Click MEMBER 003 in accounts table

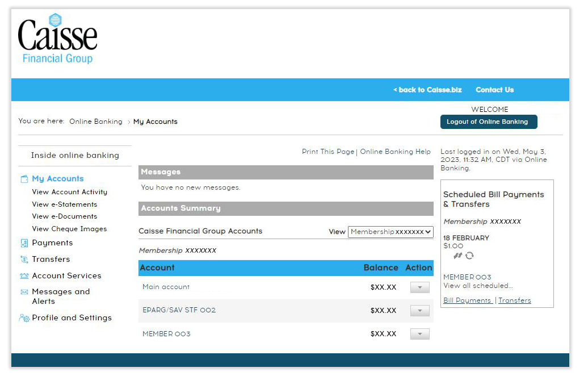pyautogui.click(x=166, y=334)
